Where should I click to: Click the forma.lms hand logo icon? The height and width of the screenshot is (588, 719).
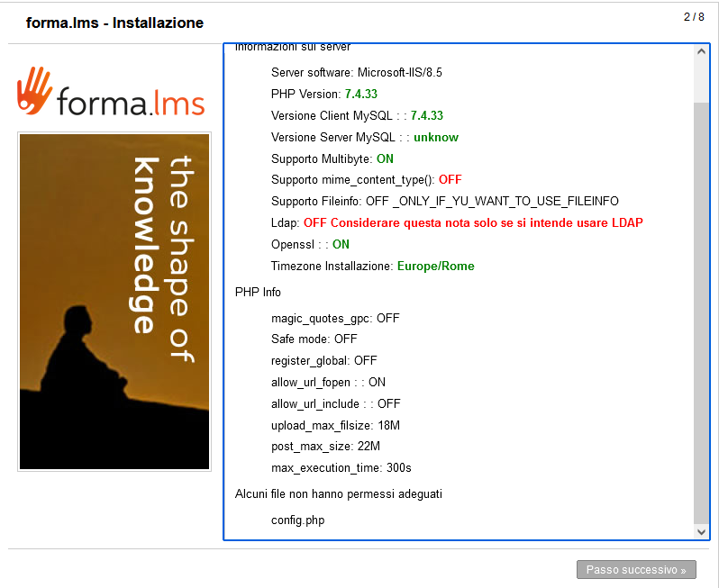34,90
